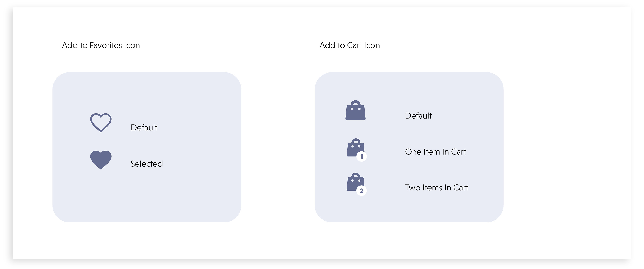Click the Add to Cart Icon heading
644x269 pixels.
tap(350, 45)
